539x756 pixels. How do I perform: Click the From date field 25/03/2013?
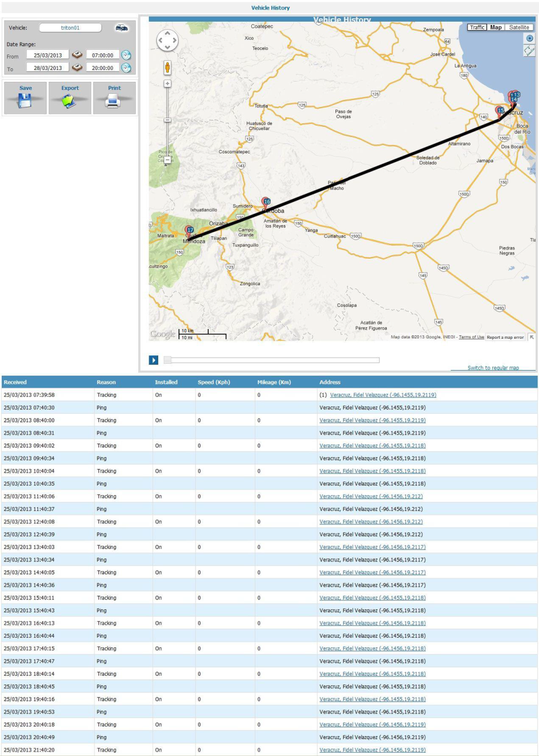pos(48,55)
